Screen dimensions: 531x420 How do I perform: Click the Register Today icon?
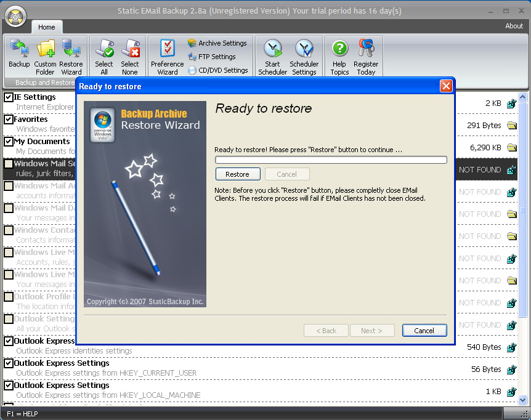(x=367, y=55)
